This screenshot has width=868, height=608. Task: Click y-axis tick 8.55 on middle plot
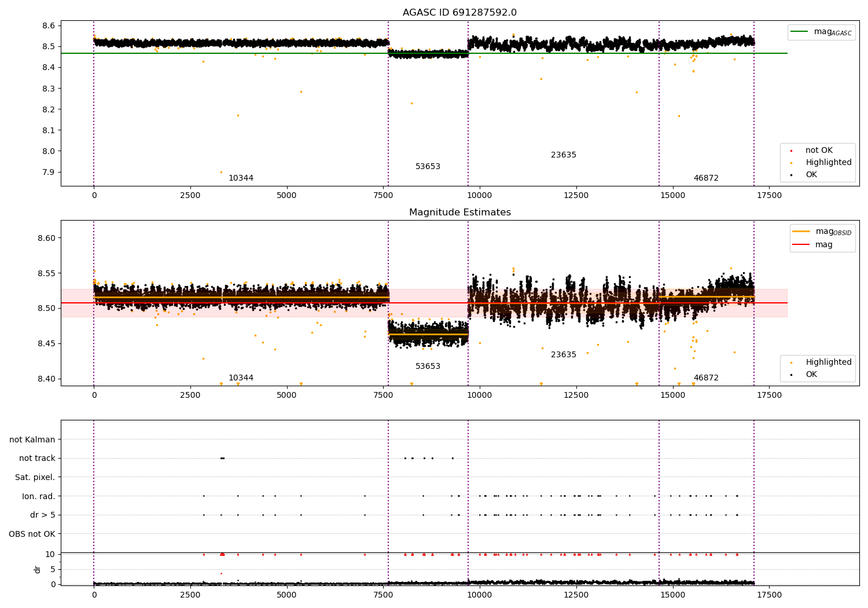(46, 273)
